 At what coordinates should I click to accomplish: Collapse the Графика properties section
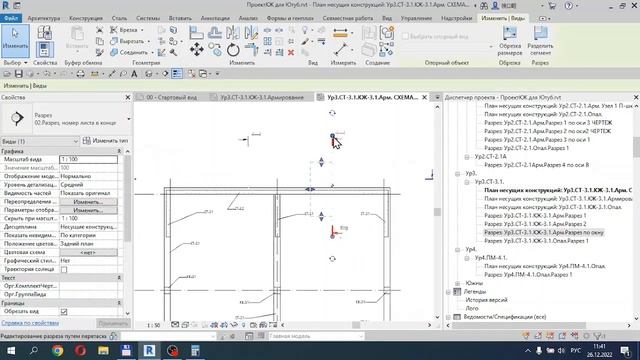coord(119,151)
